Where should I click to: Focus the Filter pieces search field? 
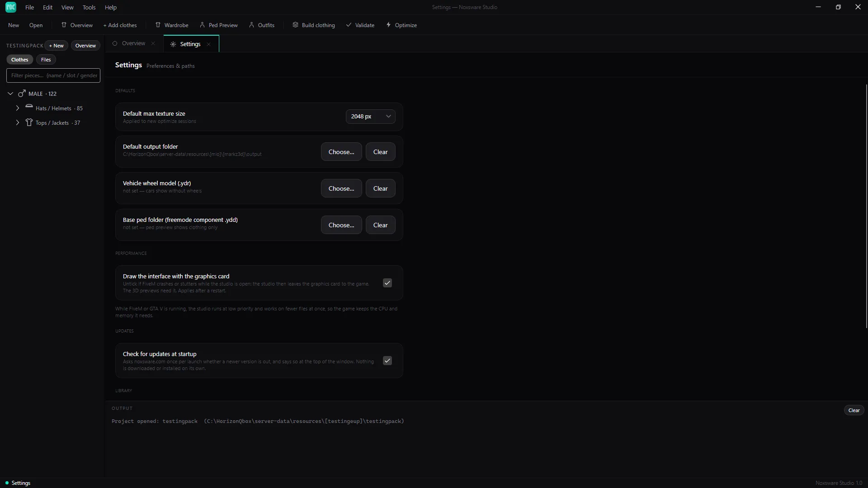coord(53,75)
